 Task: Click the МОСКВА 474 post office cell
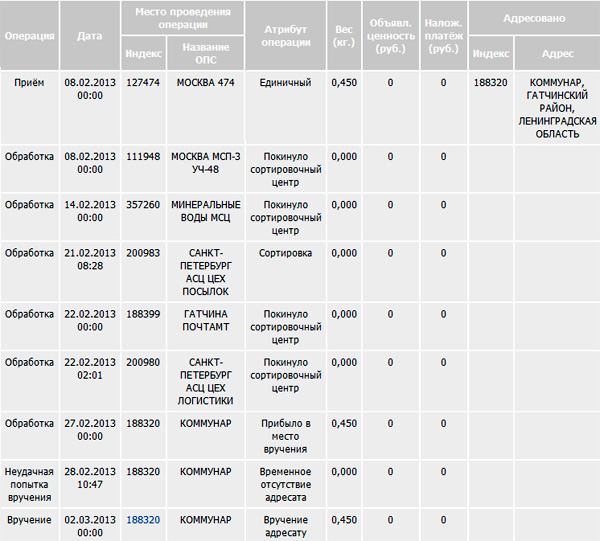(205, 83)
